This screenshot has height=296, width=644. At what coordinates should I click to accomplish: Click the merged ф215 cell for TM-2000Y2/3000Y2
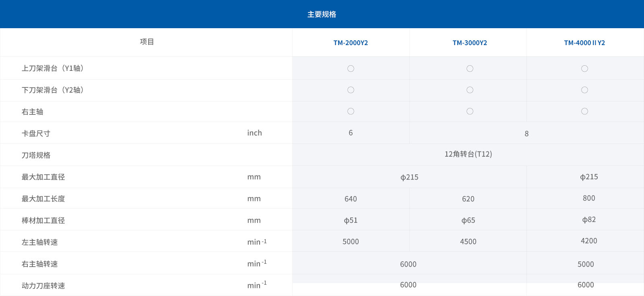click(409, 177)
